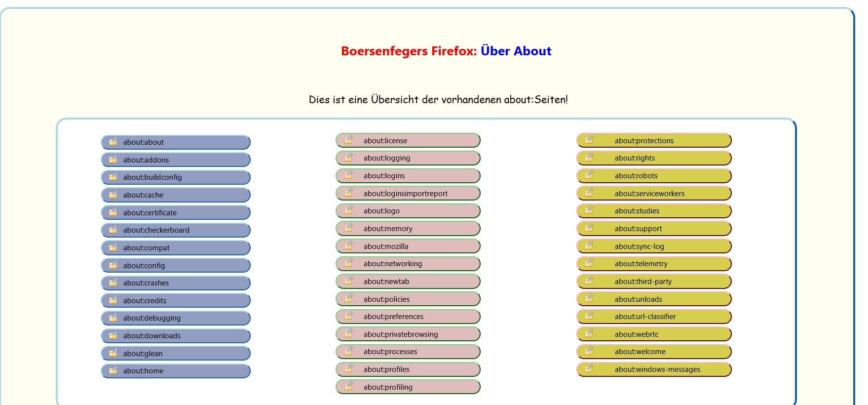This screenshot has width=868, height=405.
Task: Click the folder icon beside about:logo
Action: click(348, 210)
